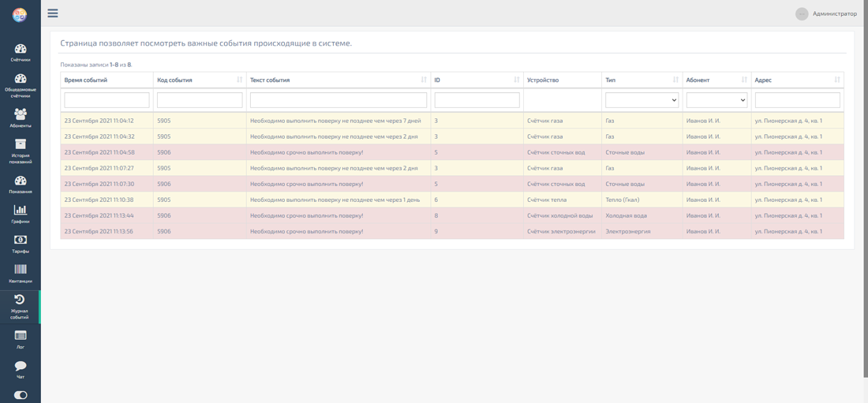Click the Адрес filter input field
This screenshot has width=868, height=403.
point(797,100)
